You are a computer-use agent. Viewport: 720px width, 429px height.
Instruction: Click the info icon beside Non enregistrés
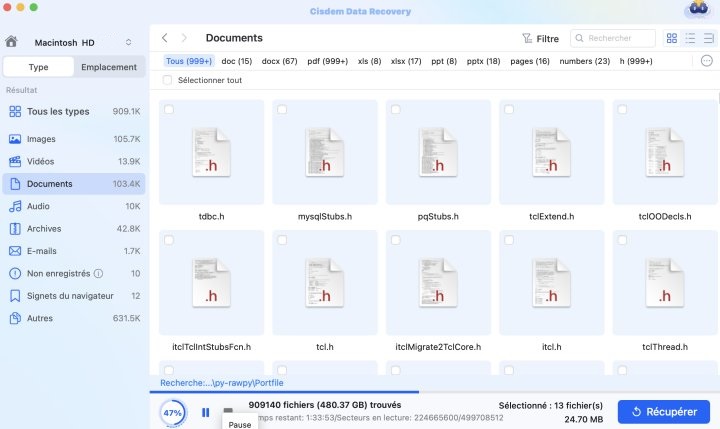tap(98, 273)
